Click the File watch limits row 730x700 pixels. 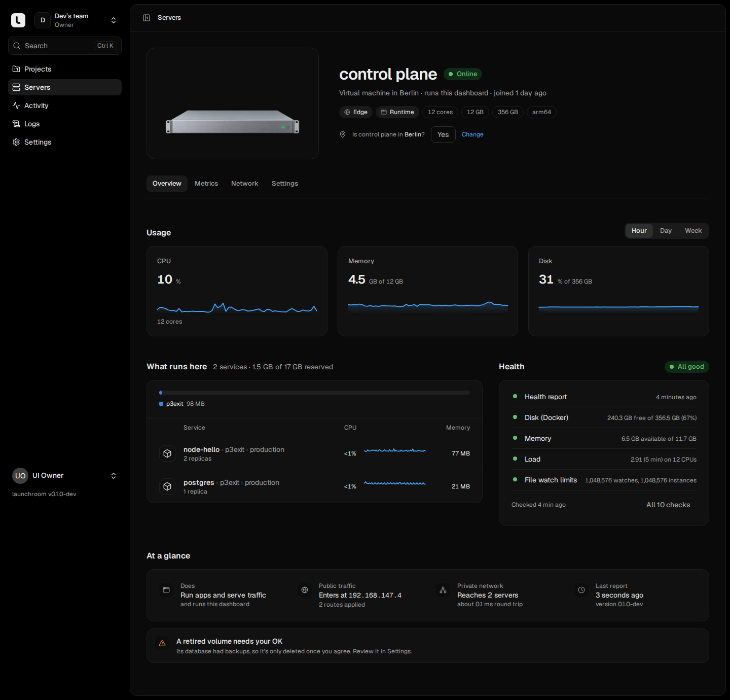pyautogui.click(x=604, y=480)
